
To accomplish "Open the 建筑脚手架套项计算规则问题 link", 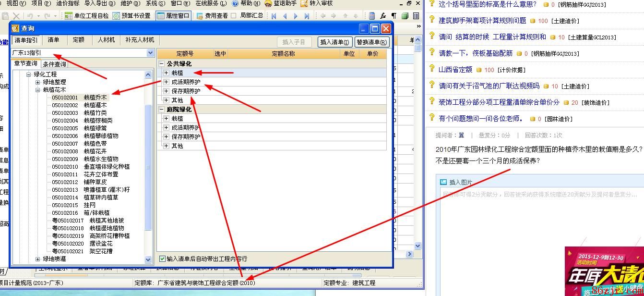I will [x=482, y=21].
